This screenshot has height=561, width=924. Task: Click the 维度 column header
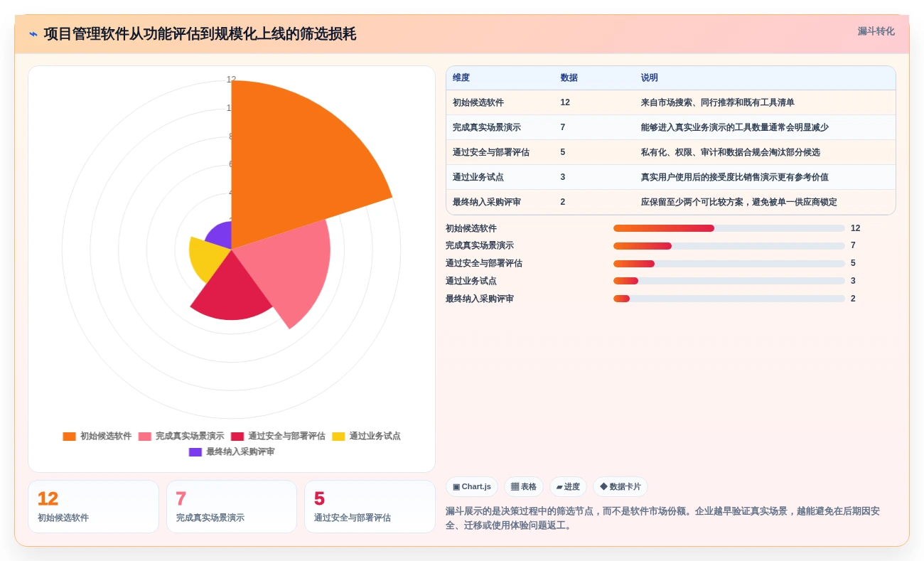point(461,78)
